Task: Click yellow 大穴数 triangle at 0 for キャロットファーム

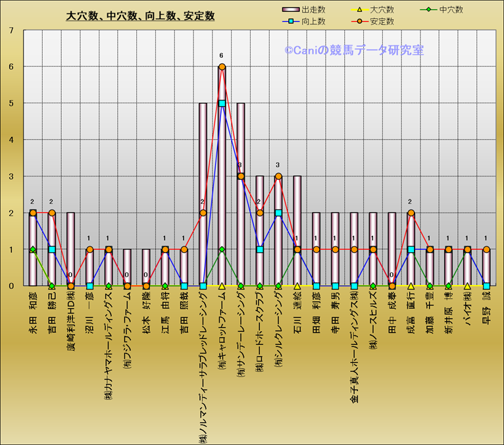Action: 222,286
